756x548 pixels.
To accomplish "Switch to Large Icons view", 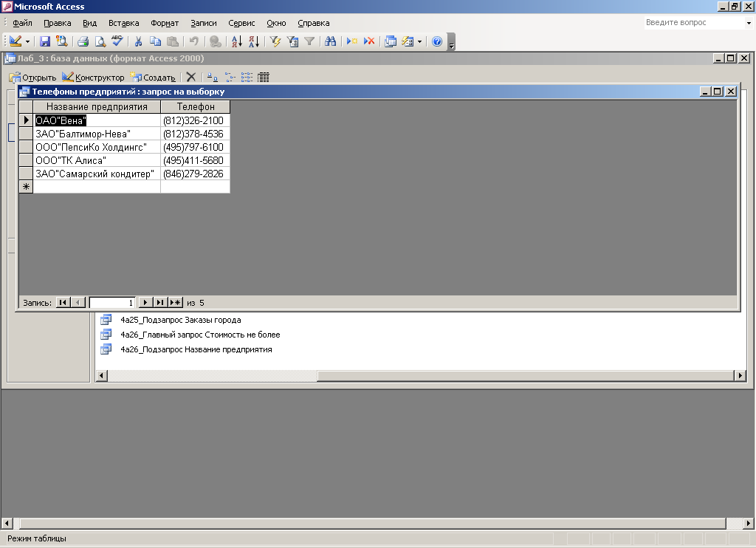I will coord(212,78).
